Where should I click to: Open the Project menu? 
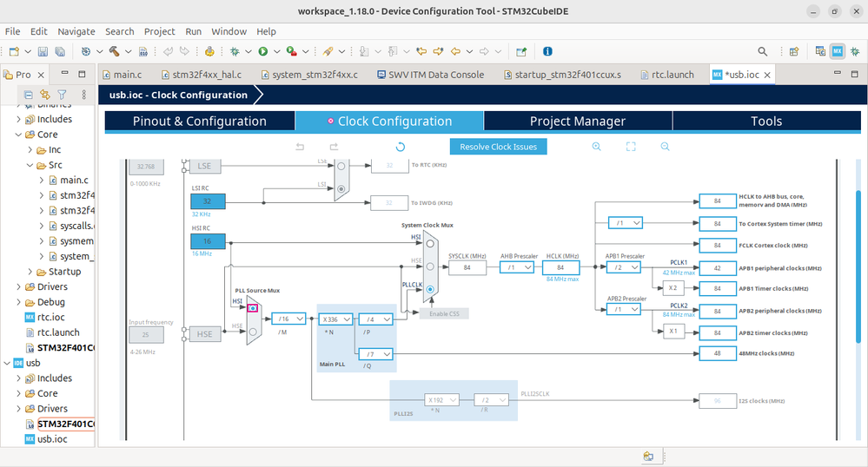(159, 31)
